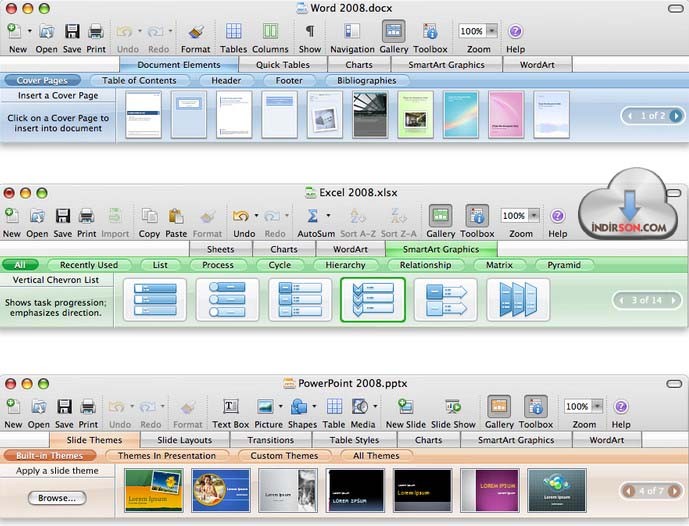Expand the Media dropdown arrow in PowerPoint

[x=375, y=406]
